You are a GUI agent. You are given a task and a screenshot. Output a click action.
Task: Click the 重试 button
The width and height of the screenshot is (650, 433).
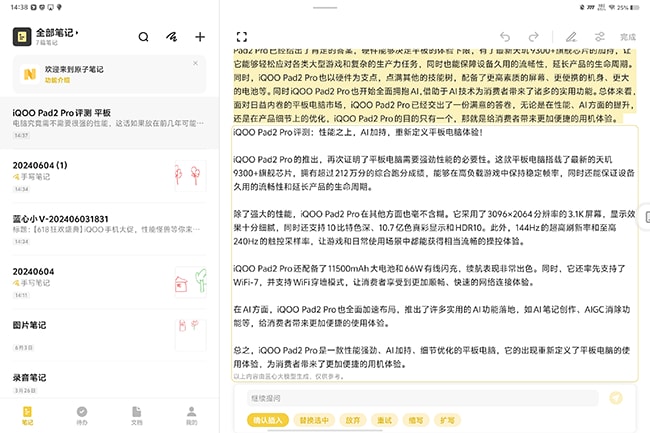(x=384, y=420)
